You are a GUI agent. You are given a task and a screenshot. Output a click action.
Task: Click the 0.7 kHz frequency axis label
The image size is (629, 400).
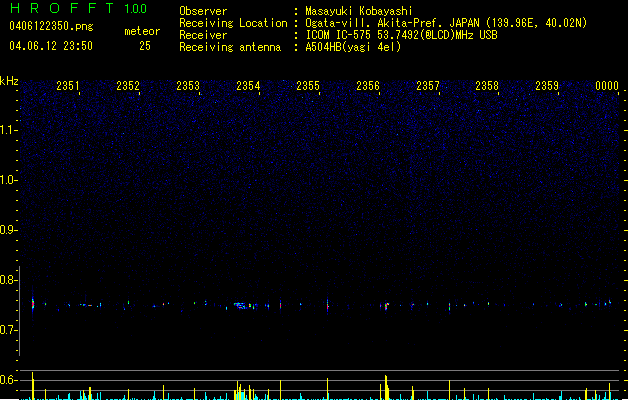coord(8,330)
